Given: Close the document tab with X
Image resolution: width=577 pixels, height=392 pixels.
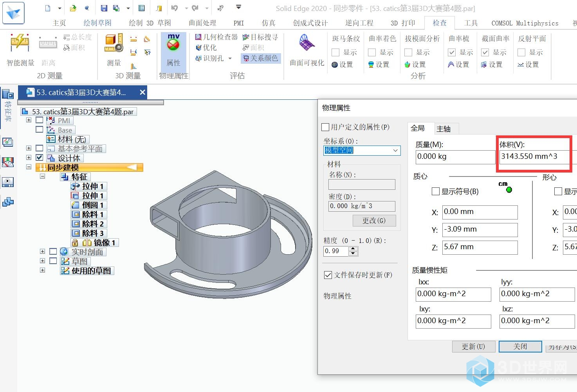Looking at the screenshot, I should click(142, 92).
